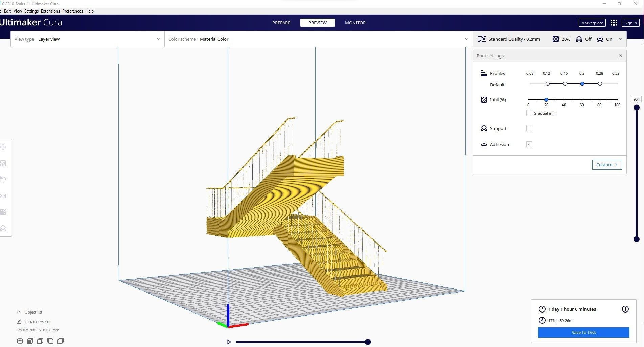Click the model dimensions 129.8 x 208.3 x 190.8 mm text
This screenshot has height=347, width=644.
click(38, 330)
